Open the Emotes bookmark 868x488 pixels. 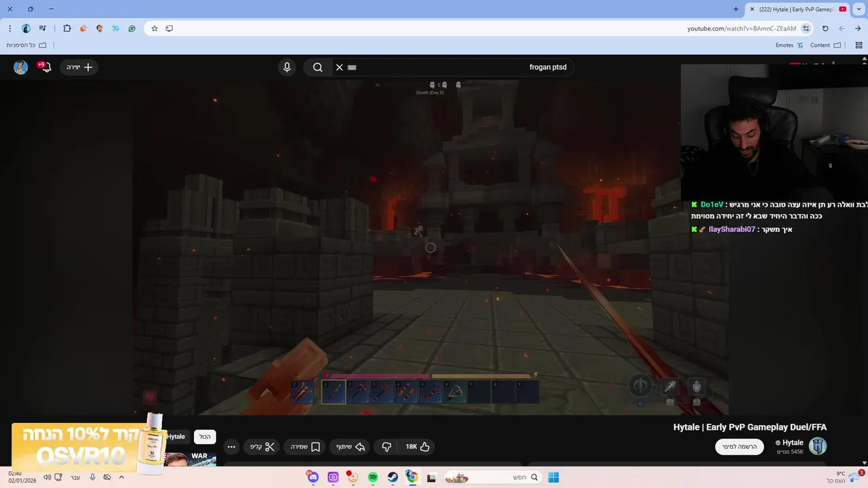(x=789, y=45)
